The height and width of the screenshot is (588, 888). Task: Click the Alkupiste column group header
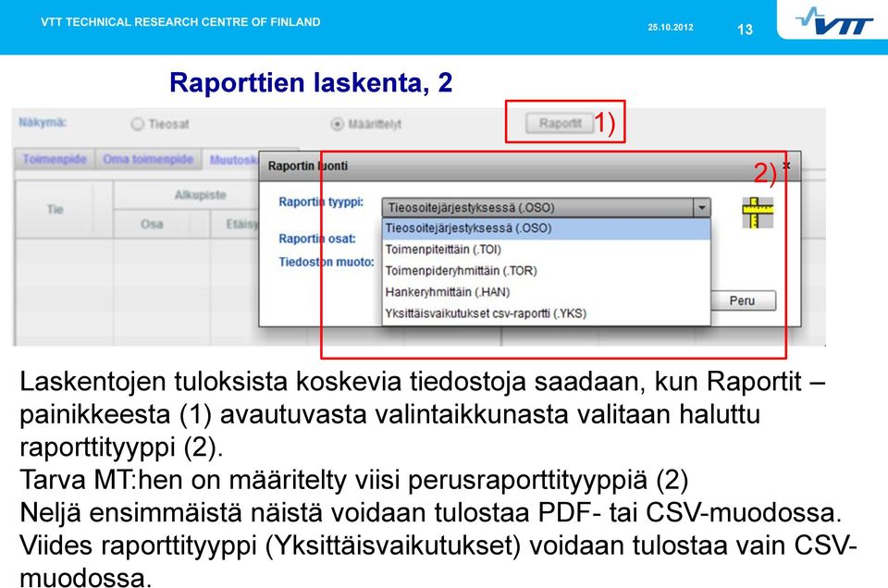point(201,195)
